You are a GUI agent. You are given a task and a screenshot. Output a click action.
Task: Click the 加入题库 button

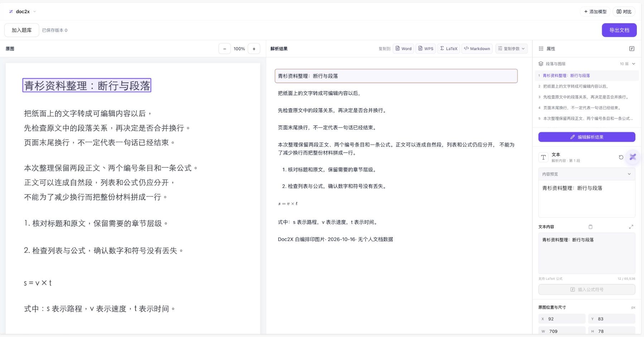21,30
